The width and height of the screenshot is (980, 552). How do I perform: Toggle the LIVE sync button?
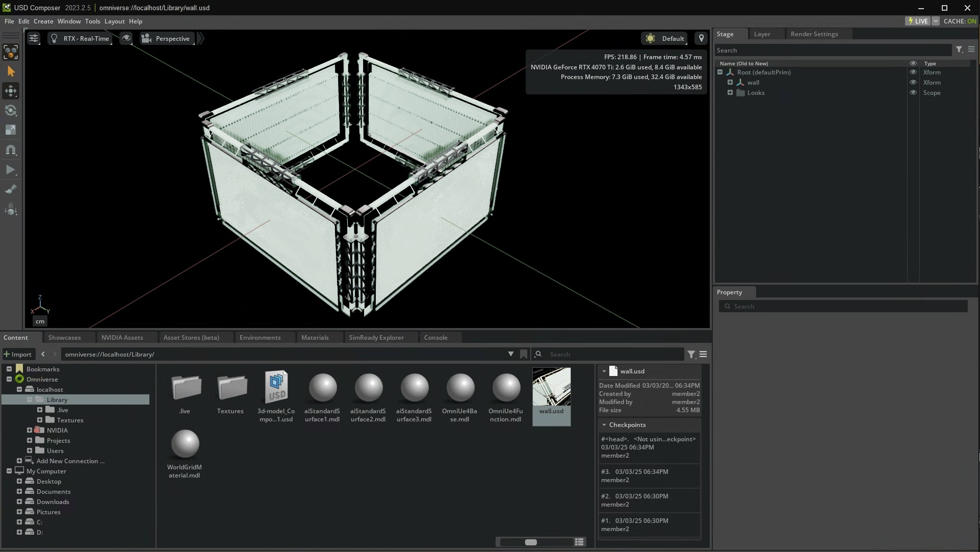point(918,21)
